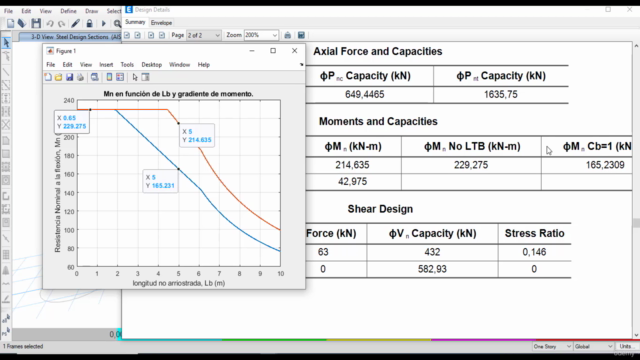Screen dimensions: 640x360
Task: Click Print Figure icon in Figure 1 toolbar
Action: [80, 77]
